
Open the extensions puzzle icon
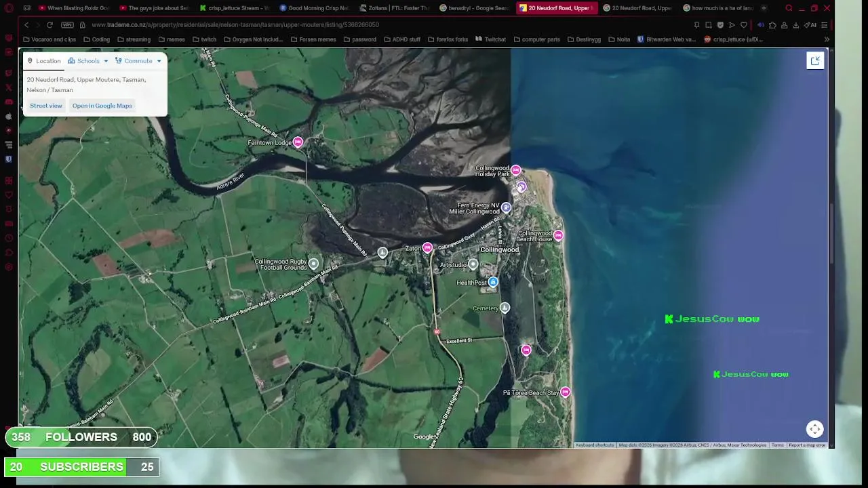coord(772,25)
